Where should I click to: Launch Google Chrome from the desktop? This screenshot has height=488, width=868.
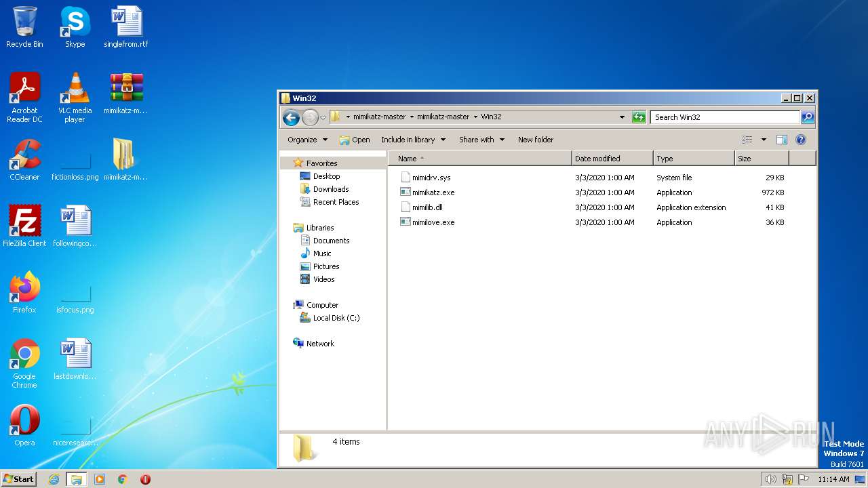24,363
